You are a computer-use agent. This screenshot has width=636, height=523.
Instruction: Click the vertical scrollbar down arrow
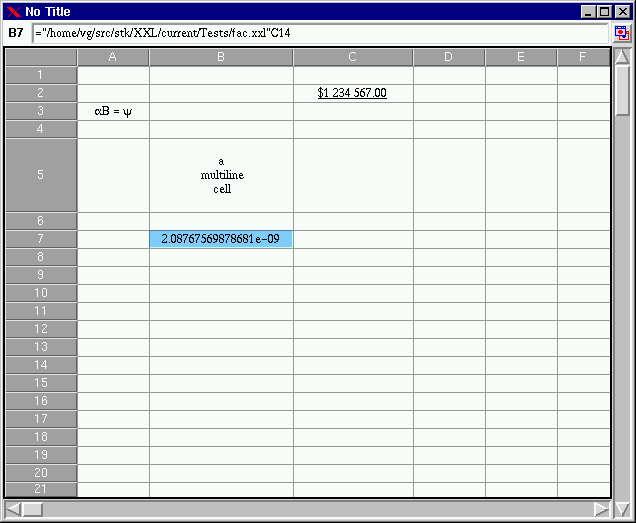coord(621,508)
